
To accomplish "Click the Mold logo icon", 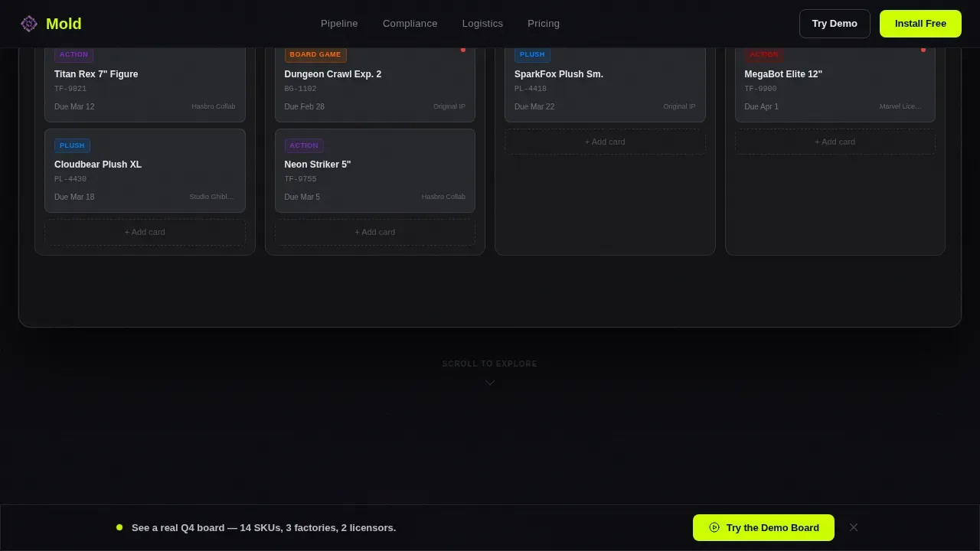I will [x=29, y=24].
